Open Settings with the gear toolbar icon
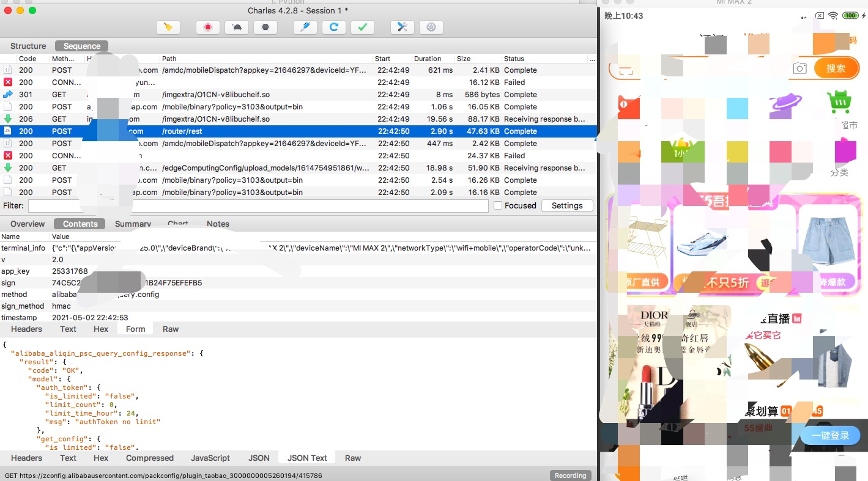Viewport: 868px width, 481px height. click(431, 27)
